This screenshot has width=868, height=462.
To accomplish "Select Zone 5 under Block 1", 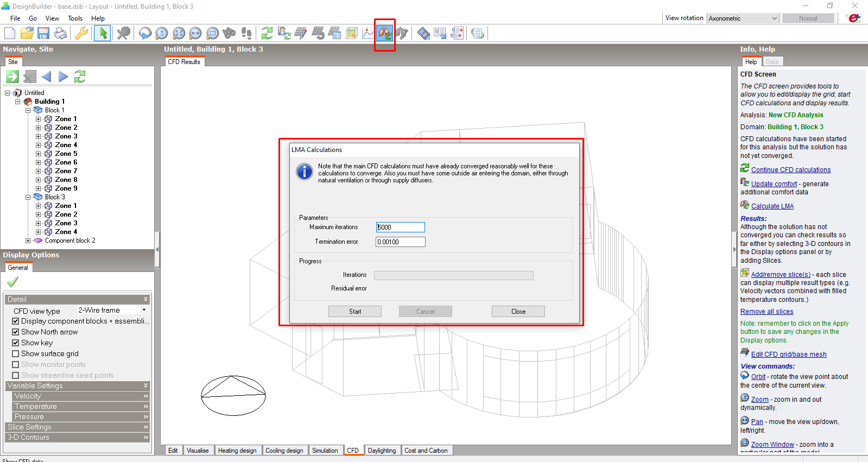I will point(66,154).
